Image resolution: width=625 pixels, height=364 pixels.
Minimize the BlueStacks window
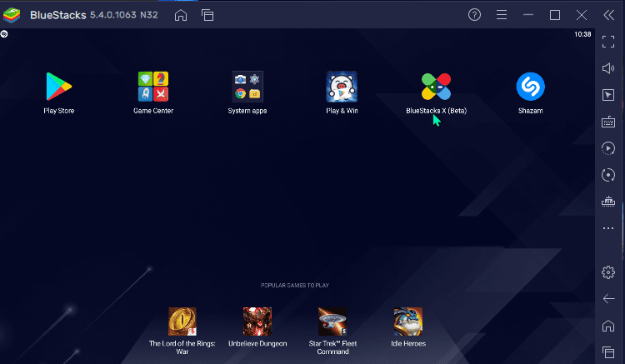coord(528,15)
